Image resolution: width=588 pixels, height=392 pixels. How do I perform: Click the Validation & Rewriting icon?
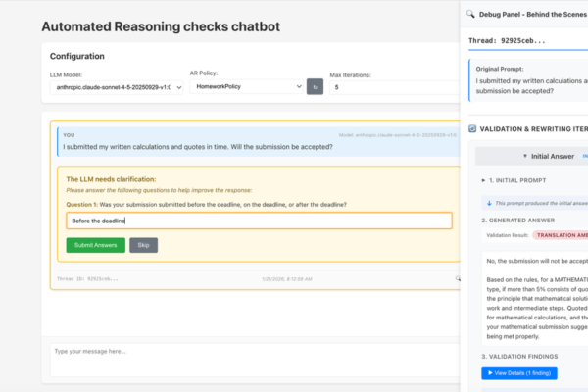tap(472, 128)
